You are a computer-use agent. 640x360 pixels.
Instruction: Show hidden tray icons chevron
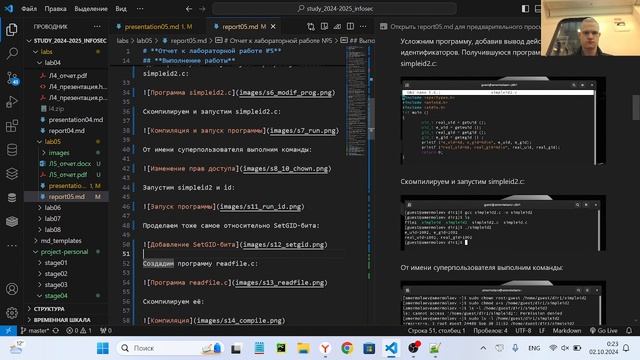tap(483, 348)
